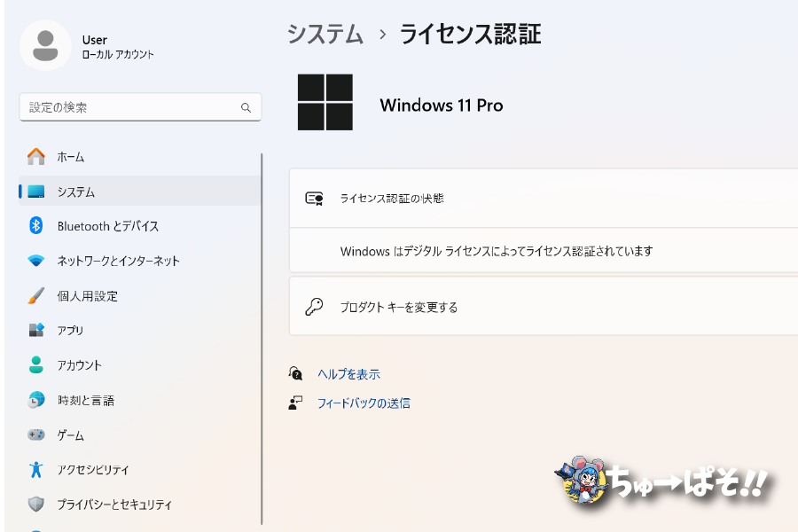The width and height of the screenshot is (798, 532).
Task: Click the feedback person icon
Action: (x=295, y=403)
